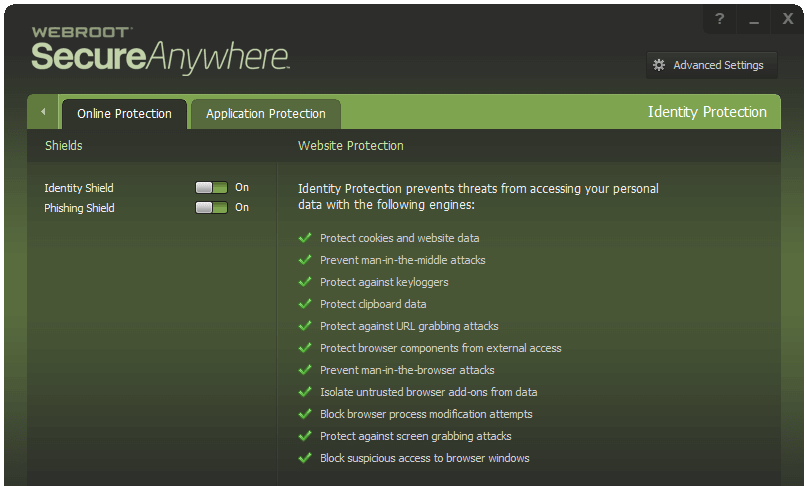Click checkmark for URL grabbing attacks

305,325
